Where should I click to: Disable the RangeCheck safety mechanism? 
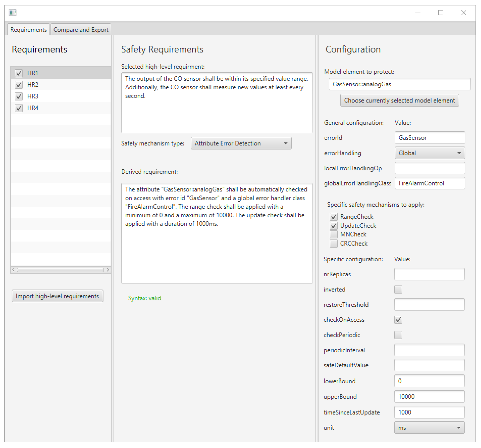click(x=333, y=216)
